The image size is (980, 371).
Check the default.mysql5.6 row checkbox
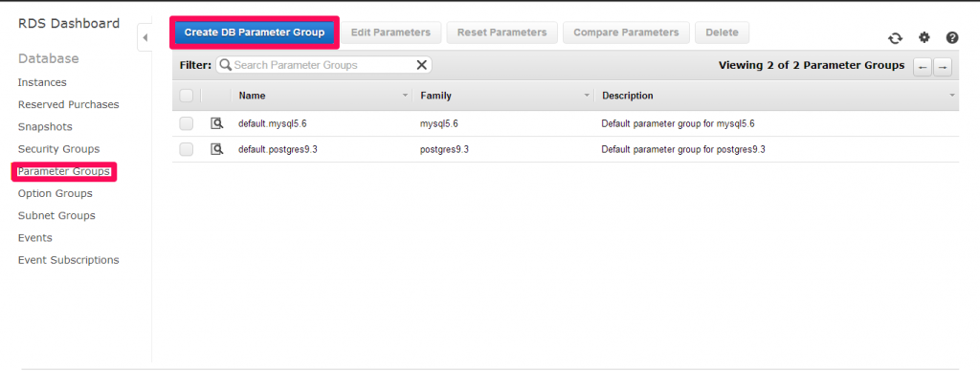pyautogui.click(x=187, y=123)
